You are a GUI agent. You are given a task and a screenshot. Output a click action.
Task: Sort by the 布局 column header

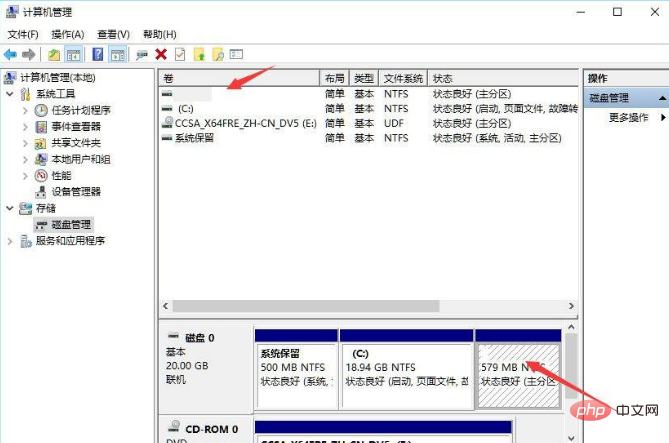[334, 79]
